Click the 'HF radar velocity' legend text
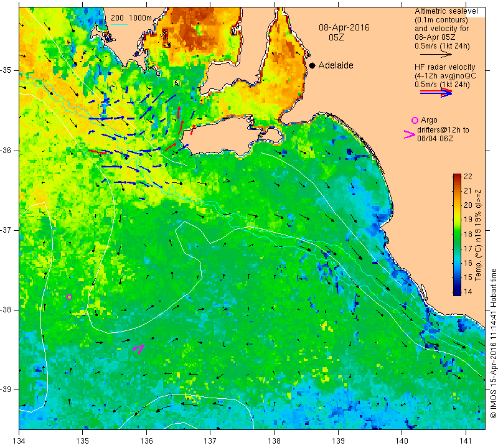This screenshot has width=498, height=448. [x=444, y=67]
